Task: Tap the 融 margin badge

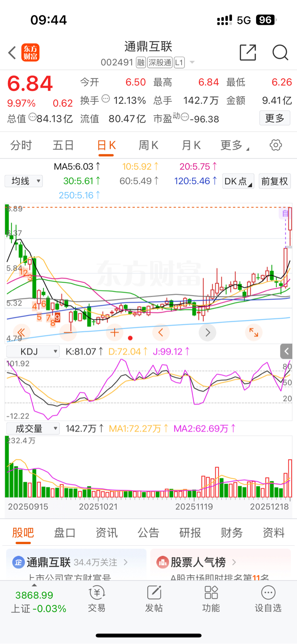Action: (141, 62)
